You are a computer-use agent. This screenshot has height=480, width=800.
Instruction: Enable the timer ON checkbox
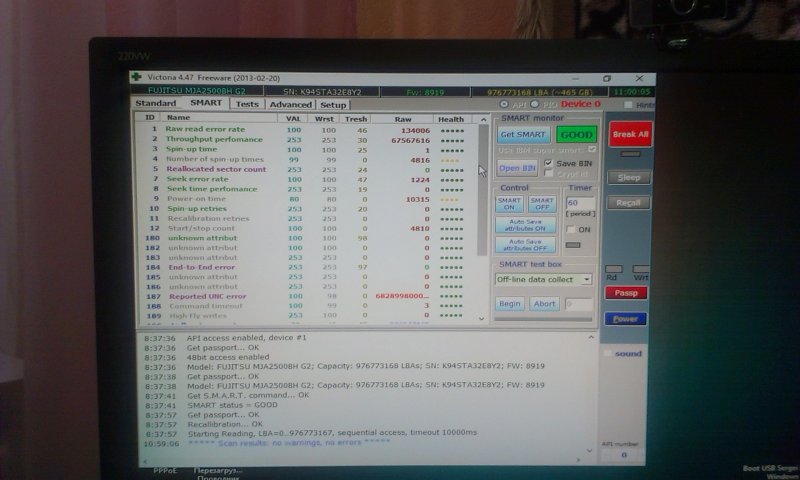[x=572, y=229]
